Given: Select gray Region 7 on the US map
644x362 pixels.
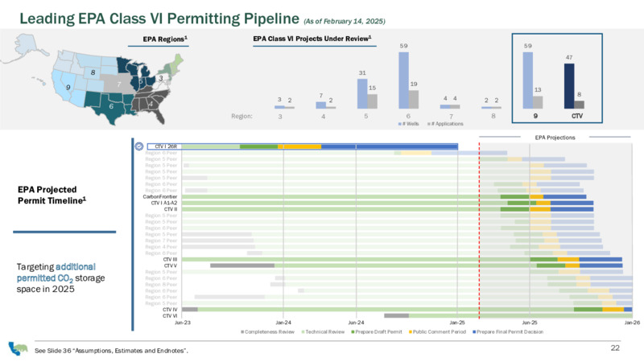Looking at the screenshot, I should (118, 84).
